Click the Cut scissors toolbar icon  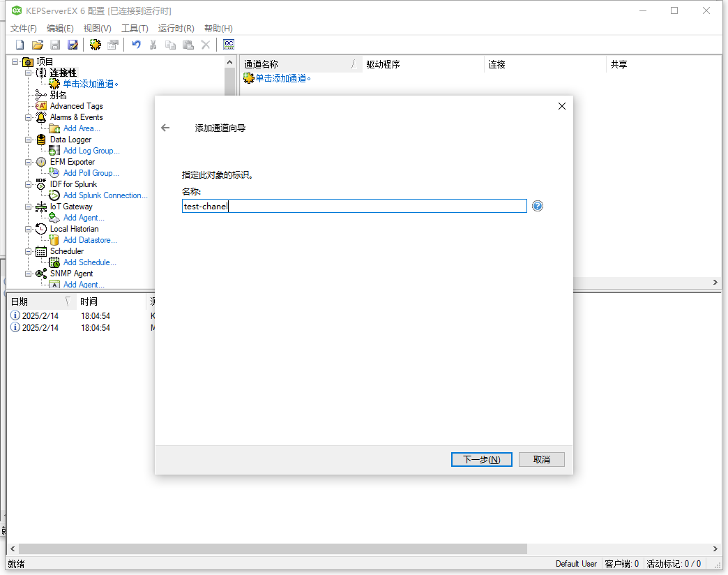point(153,45)
